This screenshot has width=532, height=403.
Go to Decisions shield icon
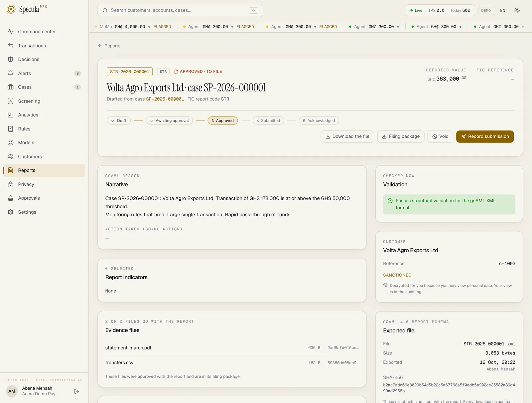click(x=11, y=59)
